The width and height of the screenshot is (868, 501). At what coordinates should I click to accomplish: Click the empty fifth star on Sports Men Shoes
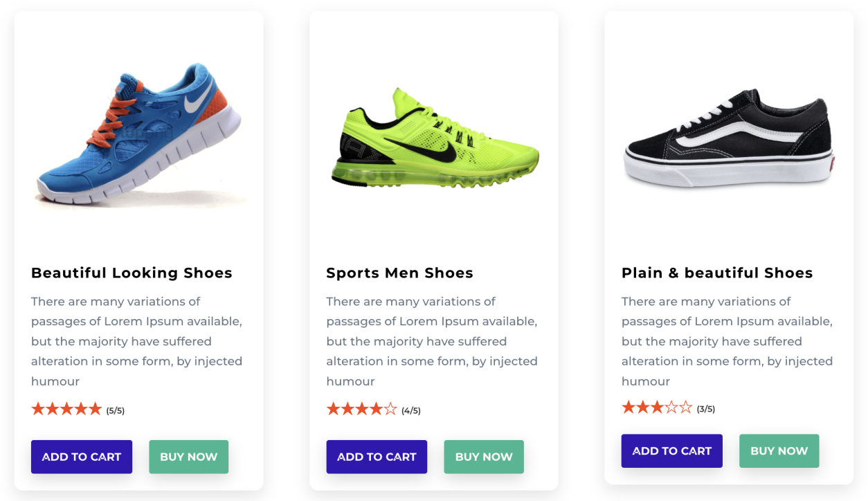coord(390,409)
